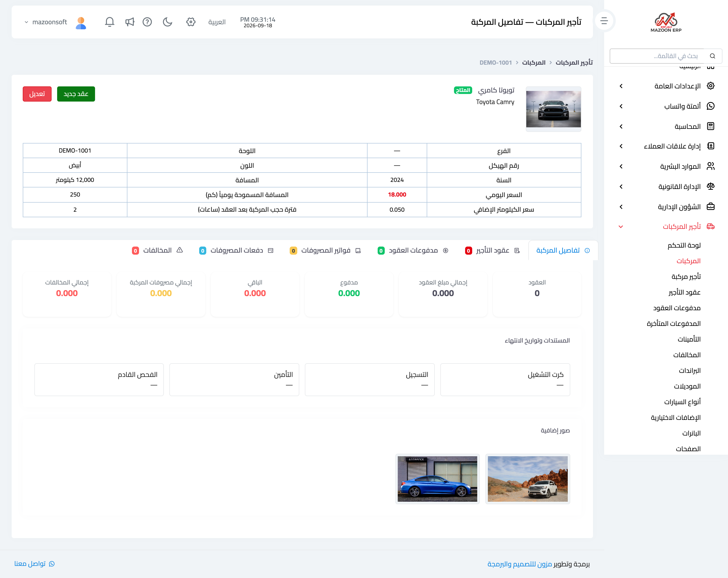Click the receipt icon beside فواتير المصروفات
This screenshot has width=728, height=578.
[x=358, y=250]
